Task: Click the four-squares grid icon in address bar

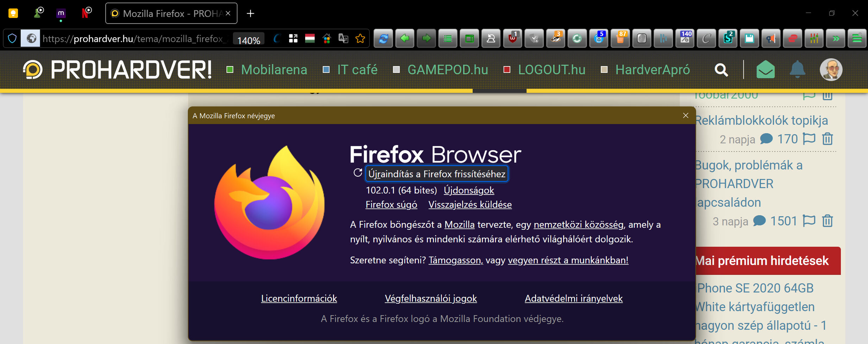Action: [293, 38]
